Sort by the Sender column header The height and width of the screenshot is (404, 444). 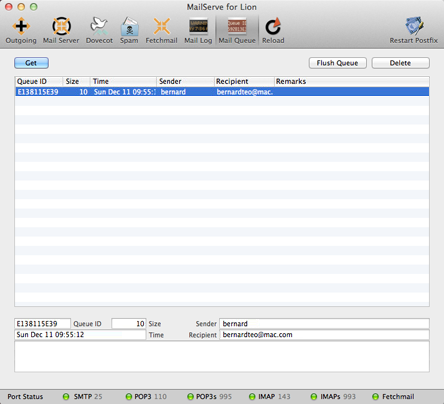[x=186, y=81]
